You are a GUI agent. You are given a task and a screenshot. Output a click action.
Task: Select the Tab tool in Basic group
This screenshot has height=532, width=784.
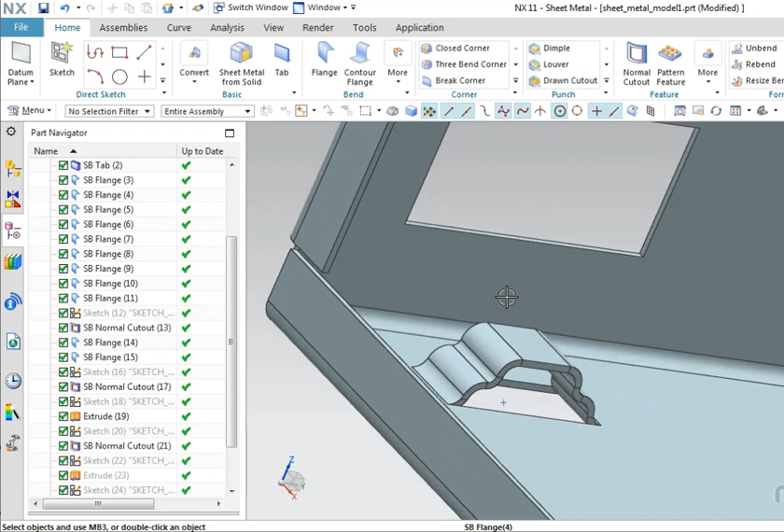click(282, 56)
